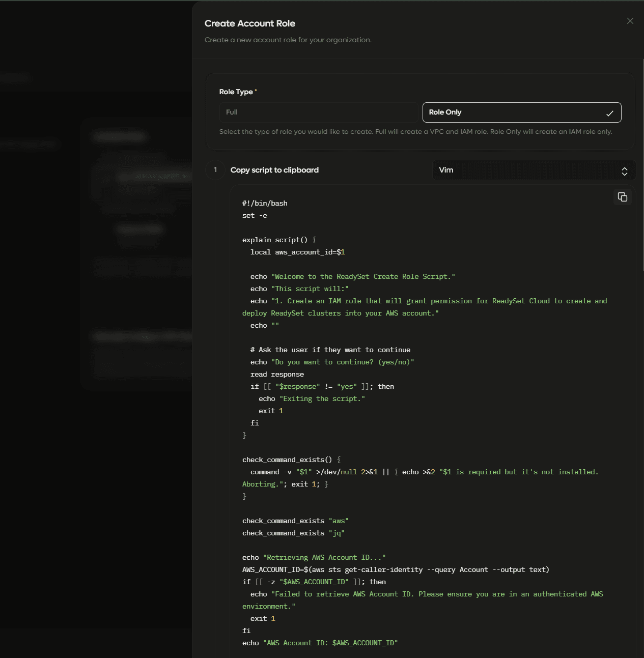This screenshot has width=644, height=658.
Task: Click the 'local aws_account_id=$1' line
Action: (x=297, y=252)
